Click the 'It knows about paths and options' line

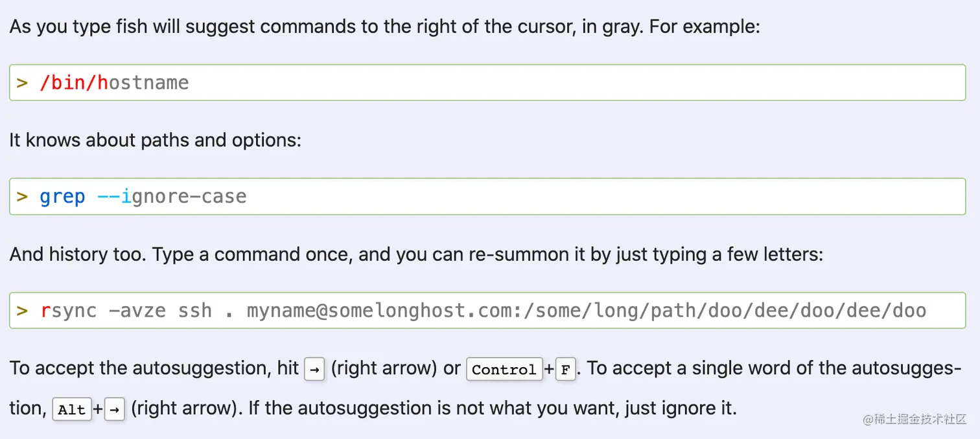pos(156,140)
